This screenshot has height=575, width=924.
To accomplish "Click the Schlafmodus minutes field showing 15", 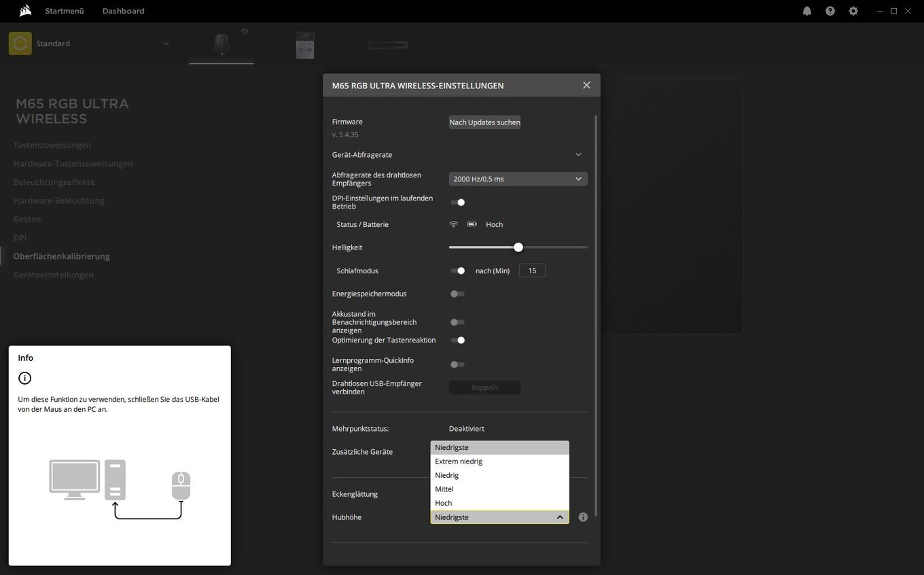I will tap(532, 271).
